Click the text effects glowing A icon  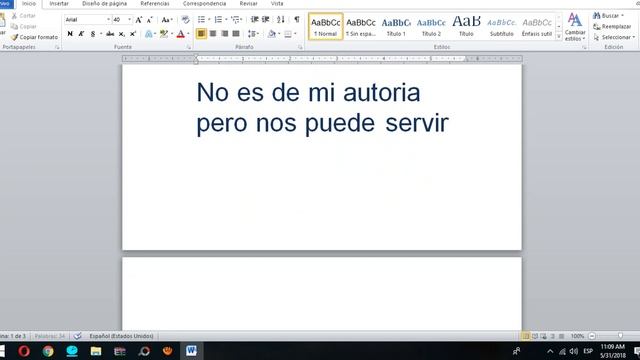pyautogui.click(x=149, y=34)
